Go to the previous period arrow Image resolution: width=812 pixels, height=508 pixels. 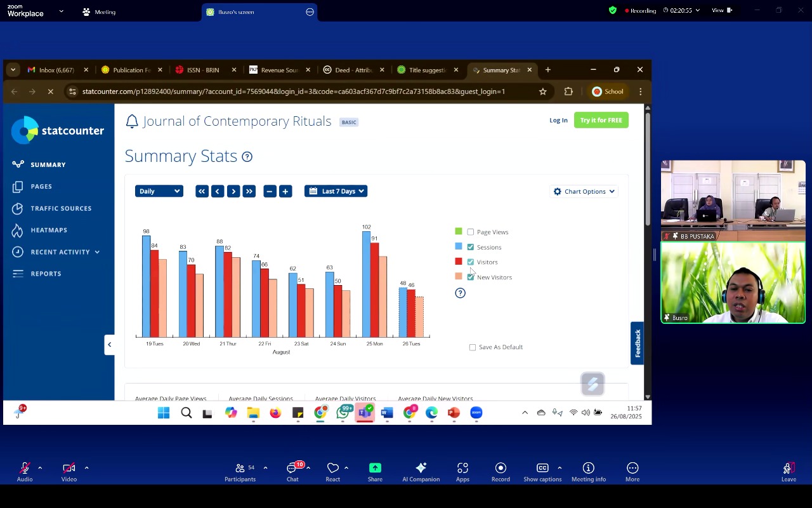coord(218,191)
